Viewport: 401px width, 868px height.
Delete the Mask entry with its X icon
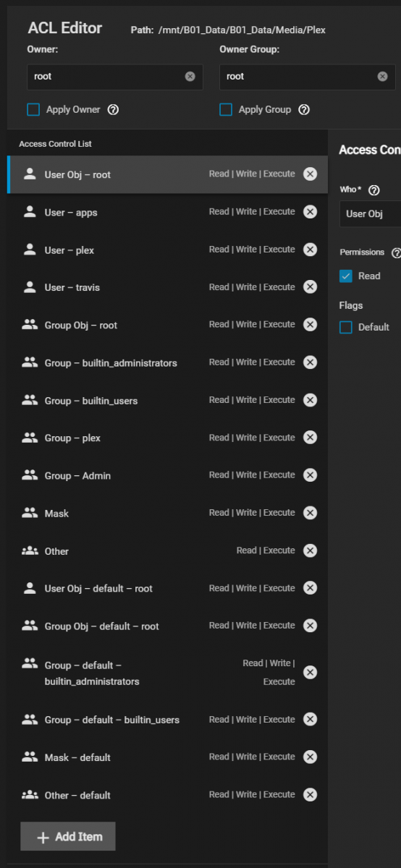point(310,513)
